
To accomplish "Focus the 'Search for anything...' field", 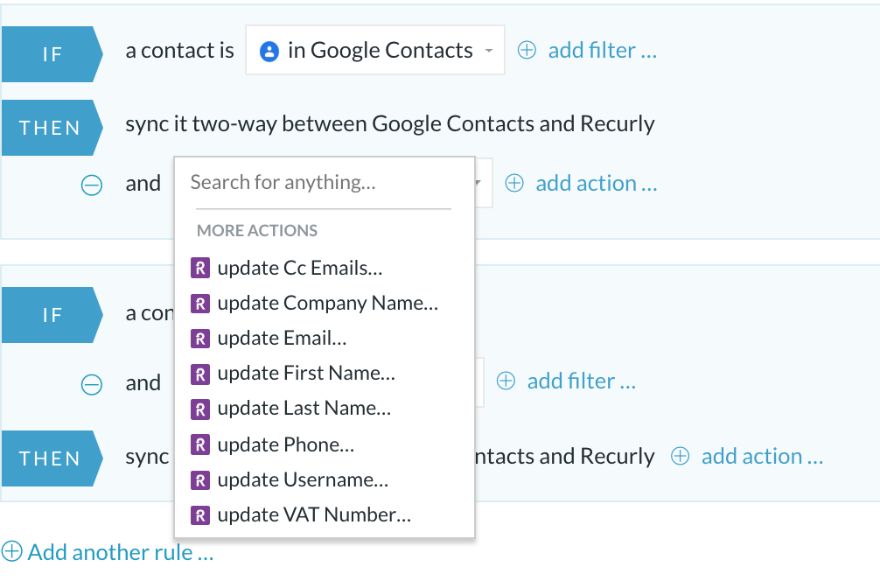I will pos(324,183).
